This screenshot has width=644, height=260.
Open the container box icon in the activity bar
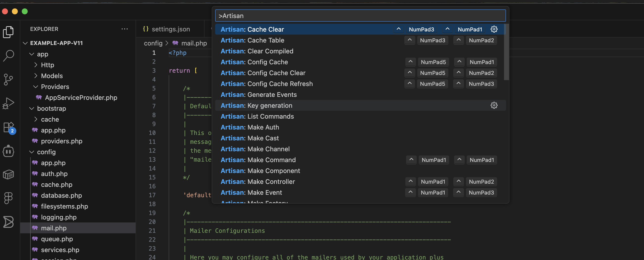pyautogui.click(x=8, y=174)
